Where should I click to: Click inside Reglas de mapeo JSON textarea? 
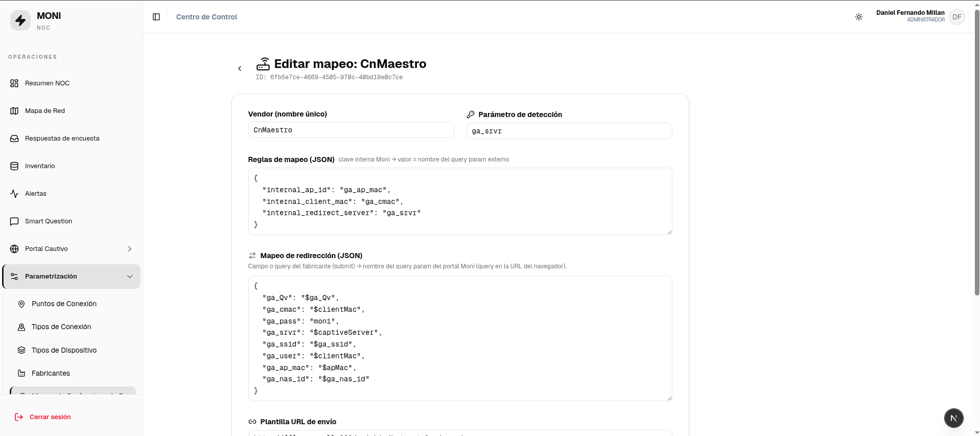tap(460, 201)
